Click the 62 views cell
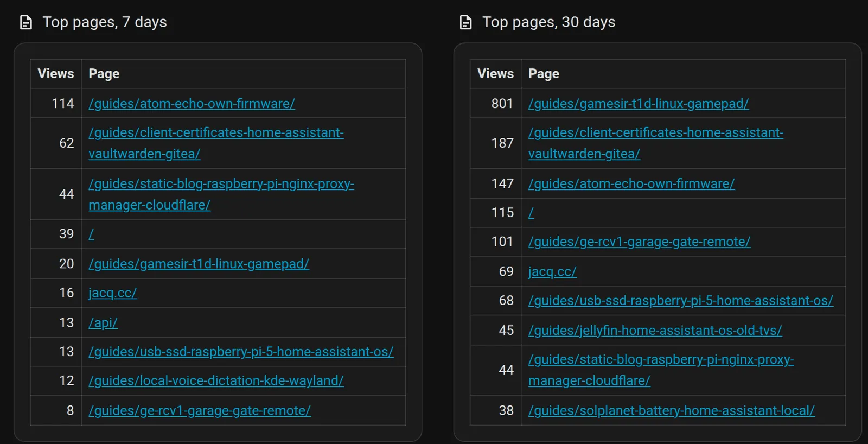This screenshot has height=444, width=868. [56, 143]
